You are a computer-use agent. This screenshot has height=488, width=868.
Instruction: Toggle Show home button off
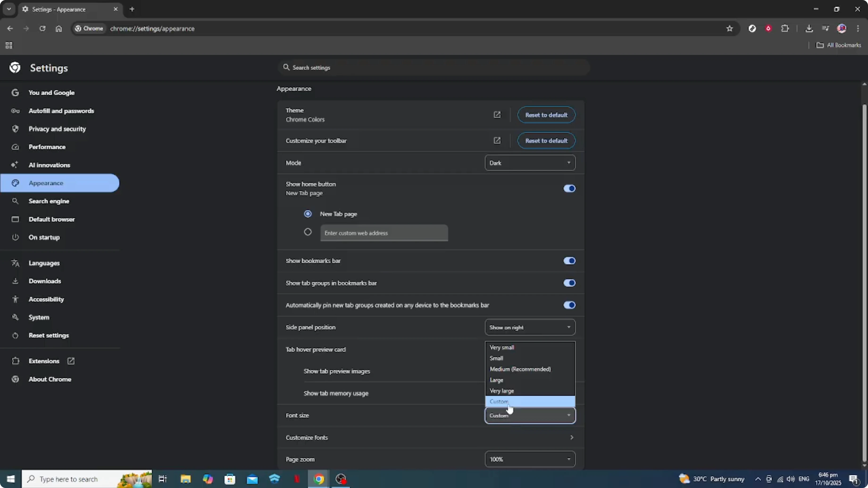[569, 189]
